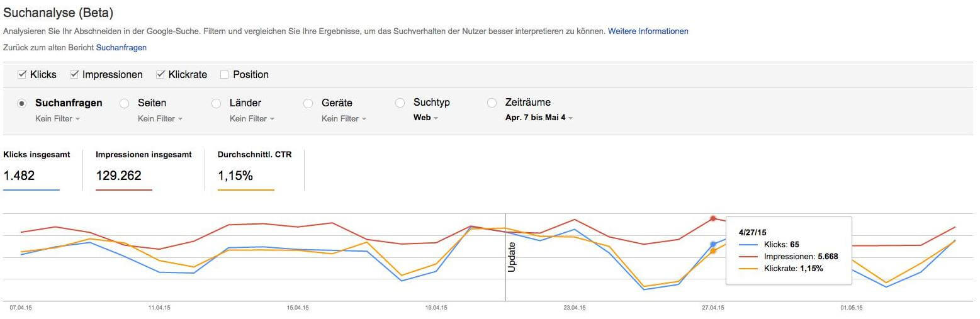Viewport: 980px width, 319px height.
Task: Choose the Länder radio button
Action: point(216,103)
